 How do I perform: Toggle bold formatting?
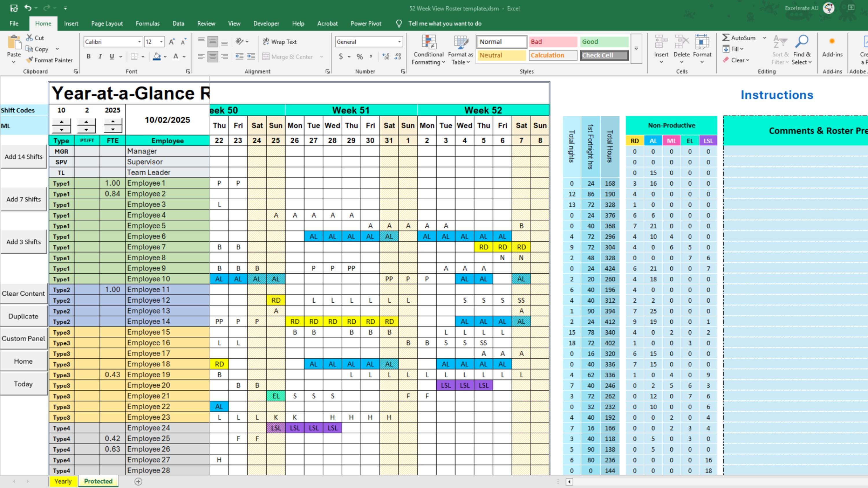tap(88, 56)
